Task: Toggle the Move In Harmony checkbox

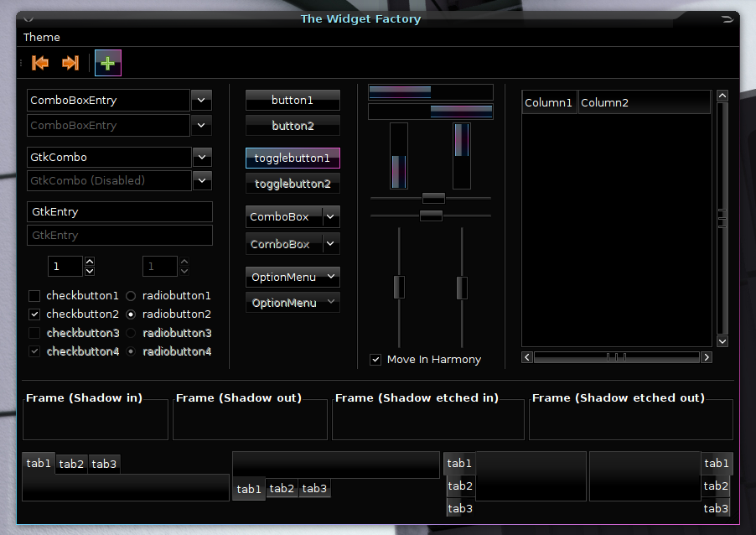Action: pos(375,360)
